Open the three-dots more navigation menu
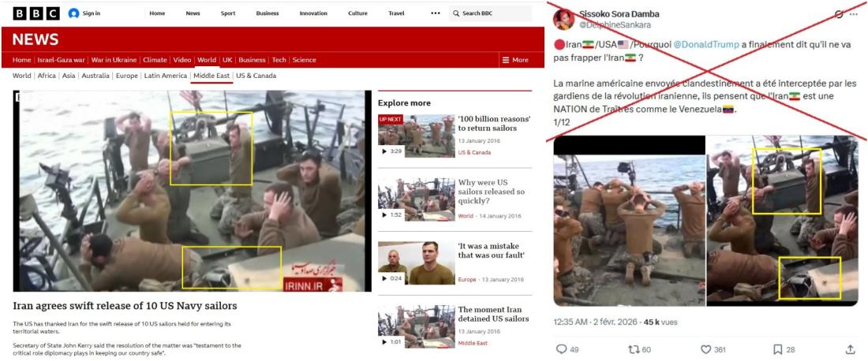This screenshot has height=361, width=868. click(436, 13)
